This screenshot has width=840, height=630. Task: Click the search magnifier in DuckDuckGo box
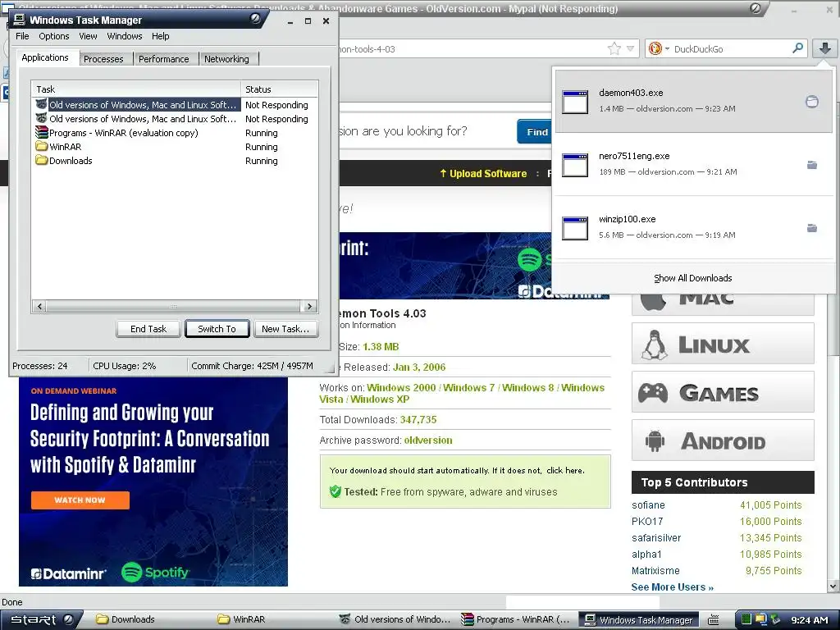[x=797, y=48]
